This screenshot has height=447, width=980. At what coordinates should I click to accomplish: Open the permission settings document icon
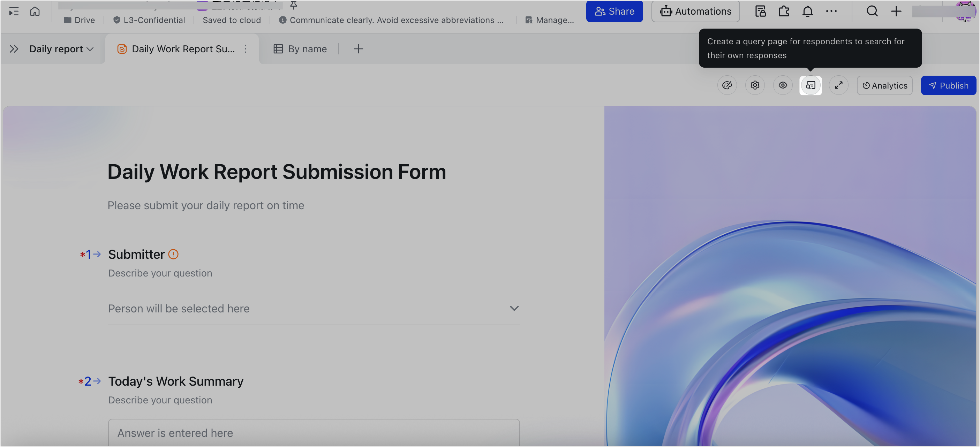760,12
